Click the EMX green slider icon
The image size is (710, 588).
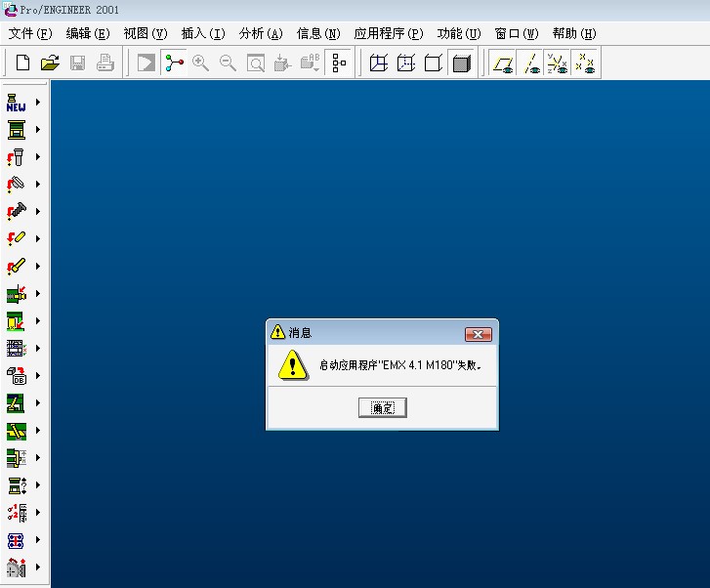coord(17,403)
